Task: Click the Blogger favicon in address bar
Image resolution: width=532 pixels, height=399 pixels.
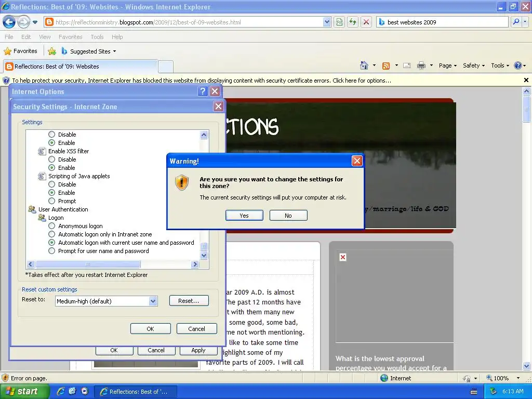Action: 49,22
